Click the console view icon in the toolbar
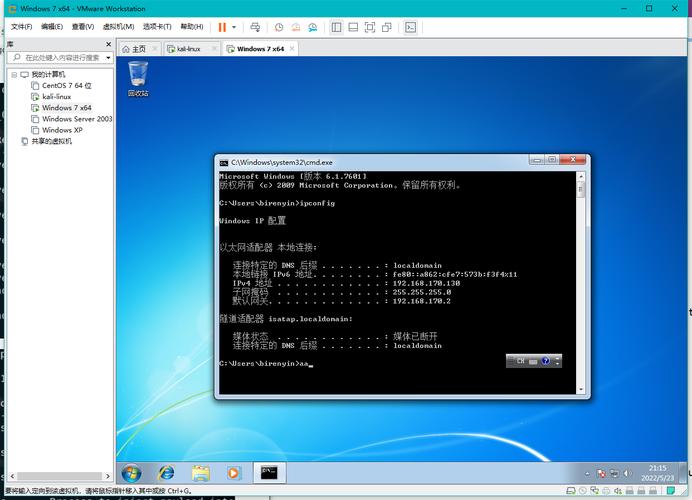This screenshot has height=500, width=692. coord(410,27)
